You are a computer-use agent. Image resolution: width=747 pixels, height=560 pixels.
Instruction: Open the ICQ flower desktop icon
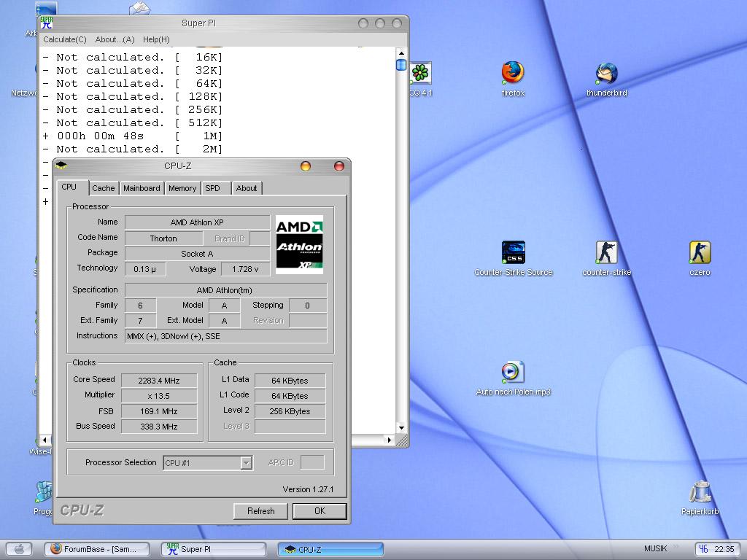click(420, 73)
